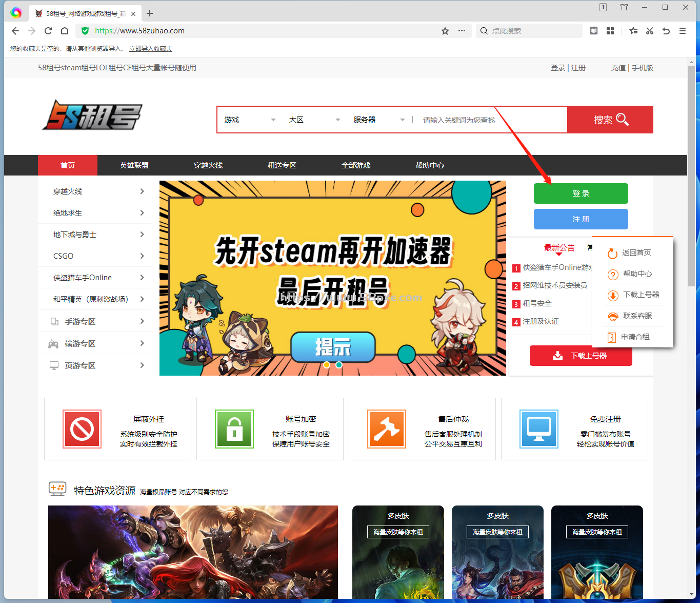Screen dimensions: 700x603
Task: Open the 招网维技术员安装员 announcement
Action: point(555,285)
